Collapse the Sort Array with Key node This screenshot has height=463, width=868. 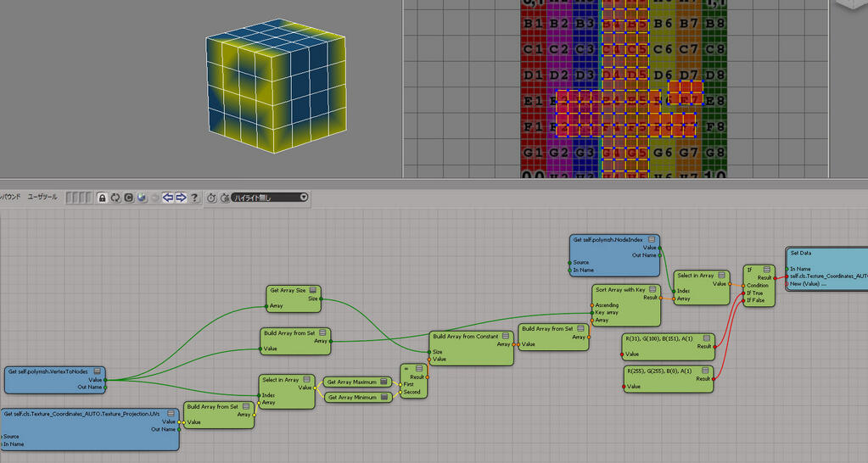[652, 290]
